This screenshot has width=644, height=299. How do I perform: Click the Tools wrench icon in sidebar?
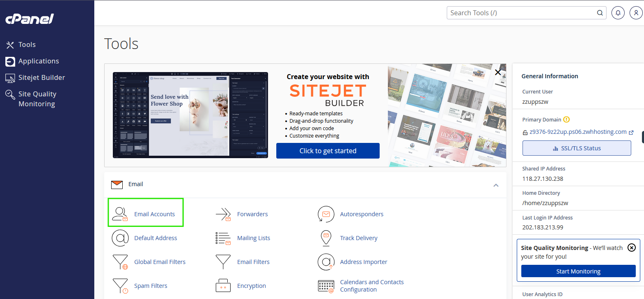(10, 45)
